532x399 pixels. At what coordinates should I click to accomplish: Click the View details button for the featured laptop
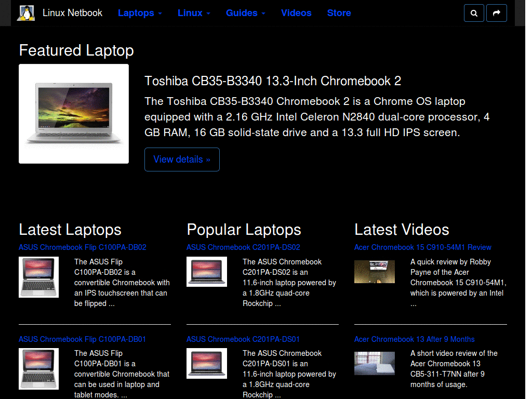pyautogui.click(x=182, y=159)
